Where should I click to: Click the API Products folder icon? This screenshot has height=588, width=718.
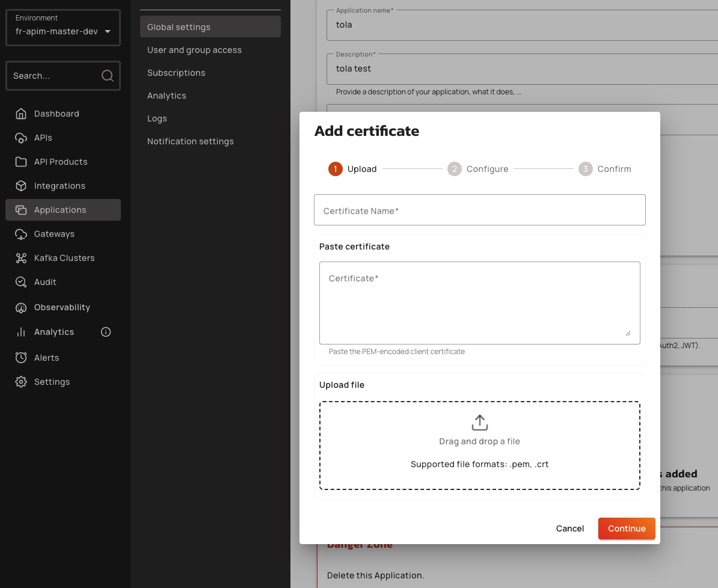coord(21,162)
